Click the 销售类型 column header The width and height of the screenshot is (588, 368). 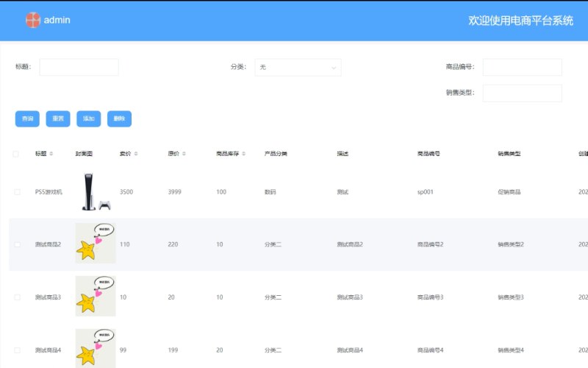pos(509,154)
